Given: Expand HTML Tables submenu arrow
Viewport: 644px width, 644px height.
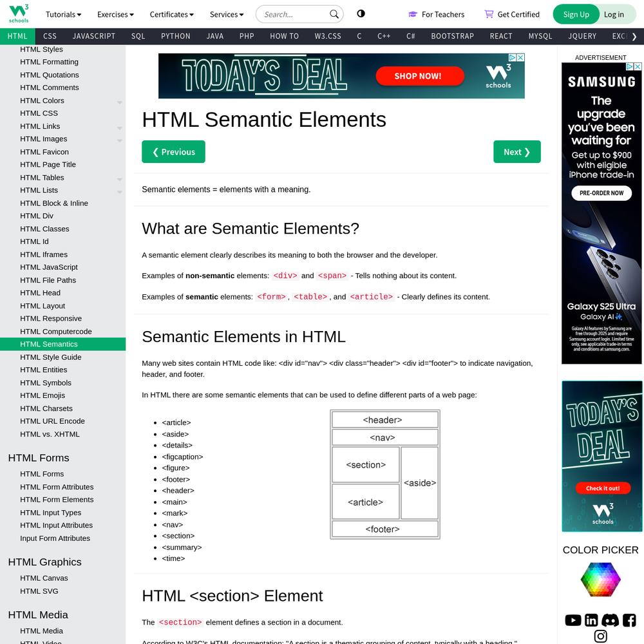Looking at the screenshot, I should coord(120,179).
